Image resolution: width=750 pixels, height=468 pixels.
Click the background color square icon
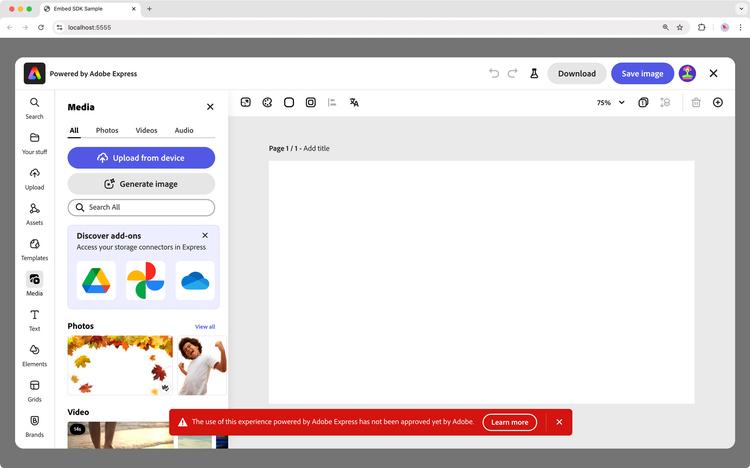(x=289, y=102)
